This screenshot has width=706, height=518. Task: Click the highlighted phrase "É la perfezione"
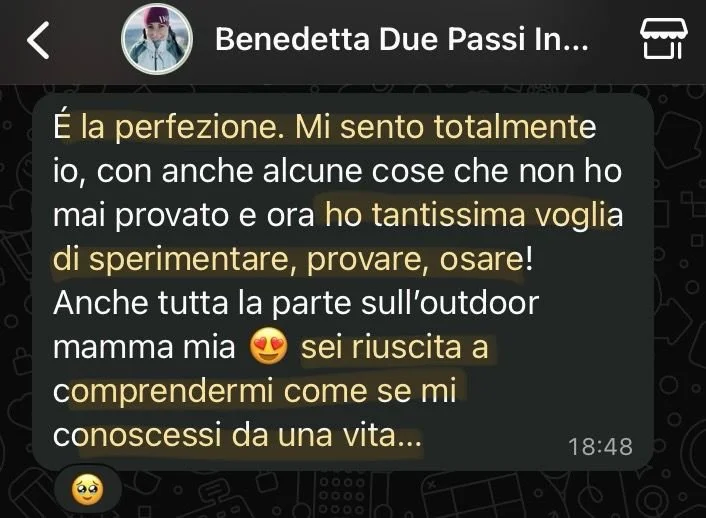tap(171, 127)
